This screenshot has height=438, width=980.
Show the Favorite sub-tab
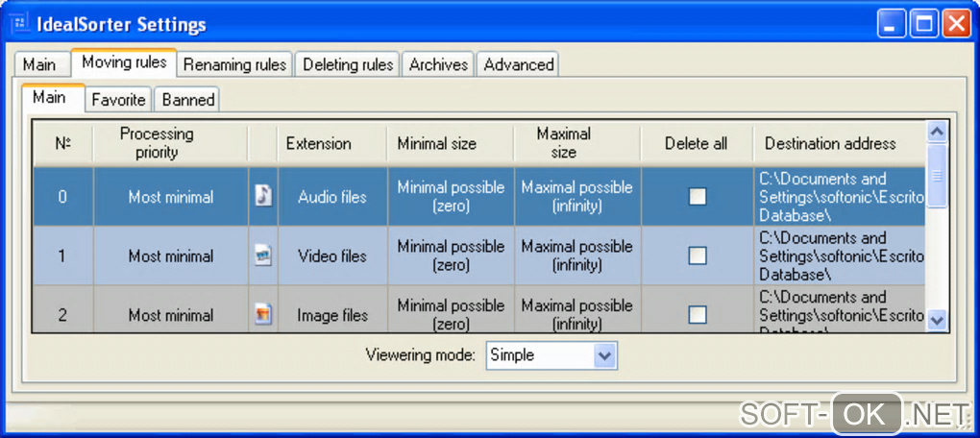(x=118, y=99)
